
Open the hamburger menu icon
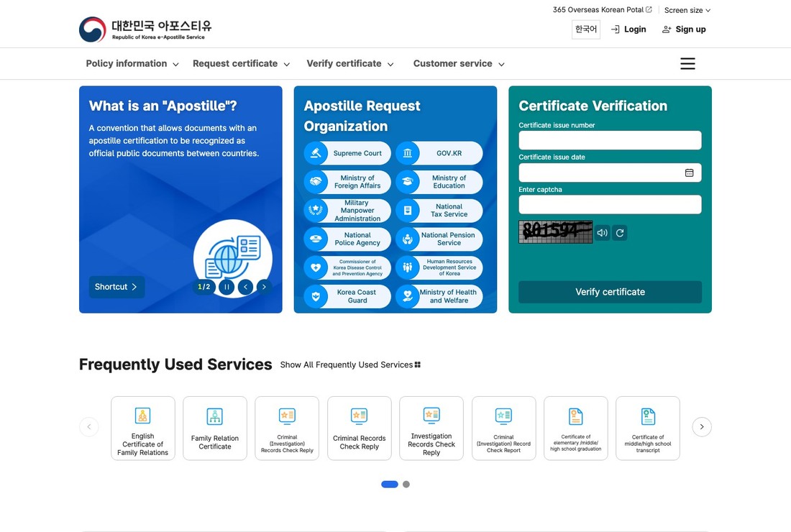pyautogui.click(x=687, y=63)
